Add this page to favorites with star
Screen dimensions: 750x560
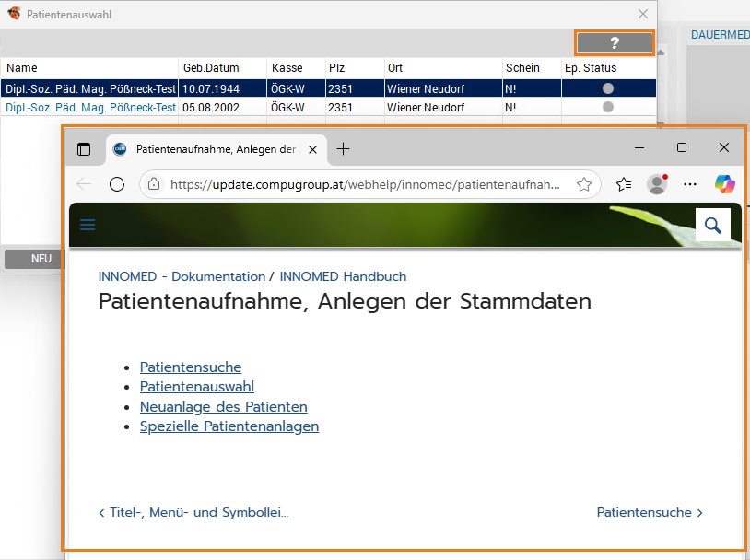click(x=584, y=184)
